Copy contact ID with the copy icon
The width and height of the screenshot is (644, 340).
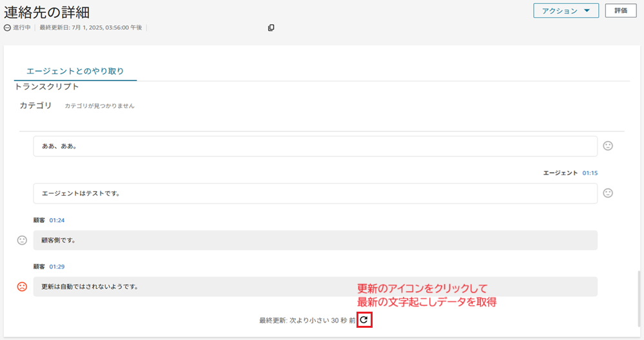coord(271,28)
